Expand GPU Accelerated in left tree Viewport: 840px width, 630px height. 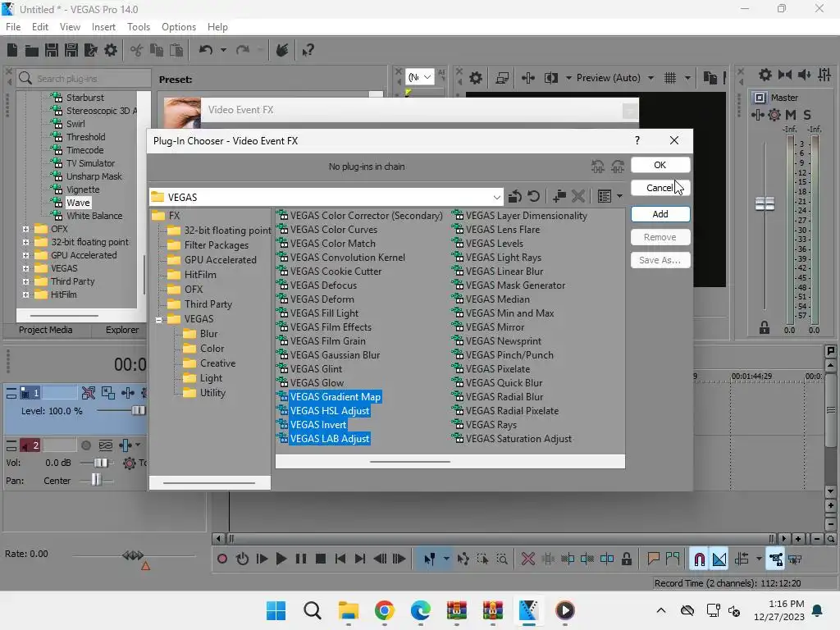click(x=25, y=256)
